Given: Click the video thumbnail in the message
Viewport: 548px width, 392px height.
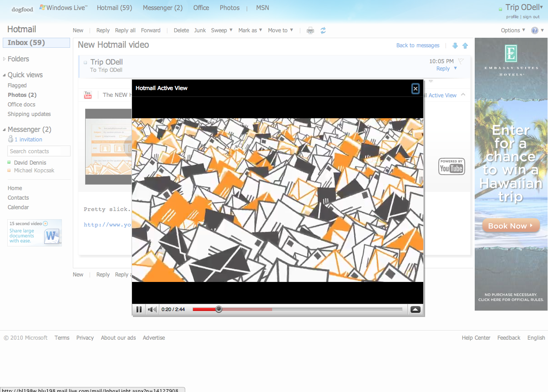Looking at the screenshot, I should pos(108,146).
